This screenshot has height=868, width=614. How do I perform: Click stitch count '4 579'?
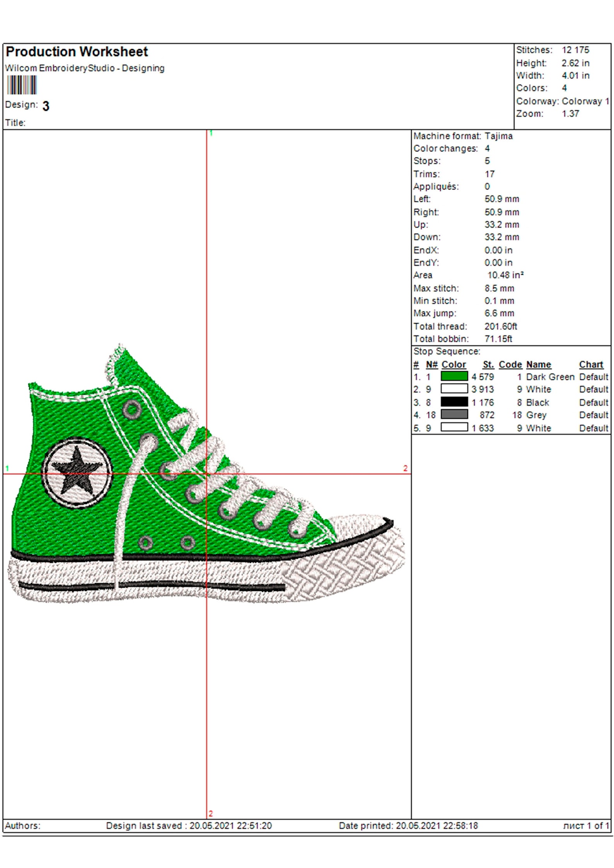pyautogui.click(x=483, y=377)
